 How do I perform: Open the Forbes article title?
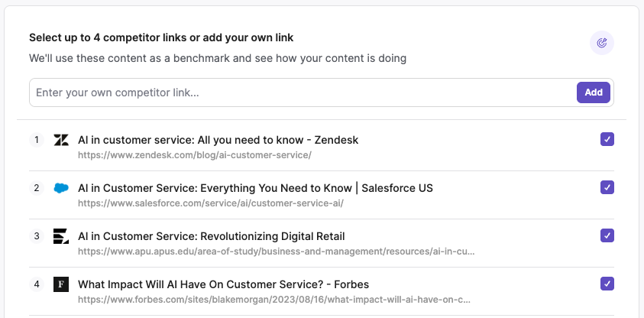pyautogui.click(x=223, y=284)
